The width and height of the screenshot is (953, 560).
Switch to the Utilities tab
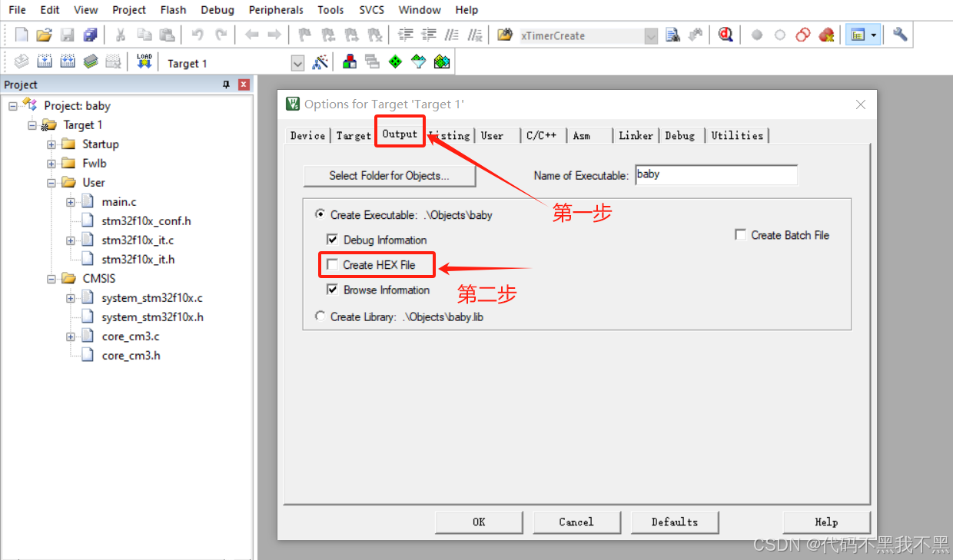[737, 135]
